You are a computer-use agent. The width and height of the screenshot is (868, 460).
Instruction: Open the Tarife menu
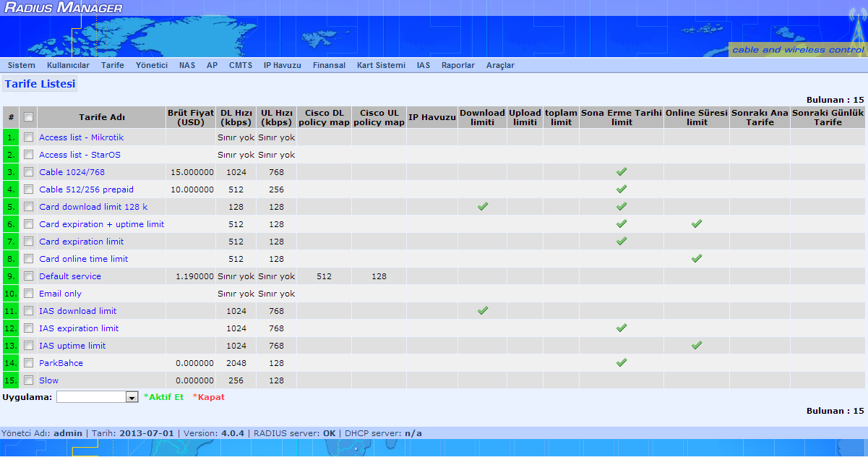pyautogui.click(x=112, y=65)
